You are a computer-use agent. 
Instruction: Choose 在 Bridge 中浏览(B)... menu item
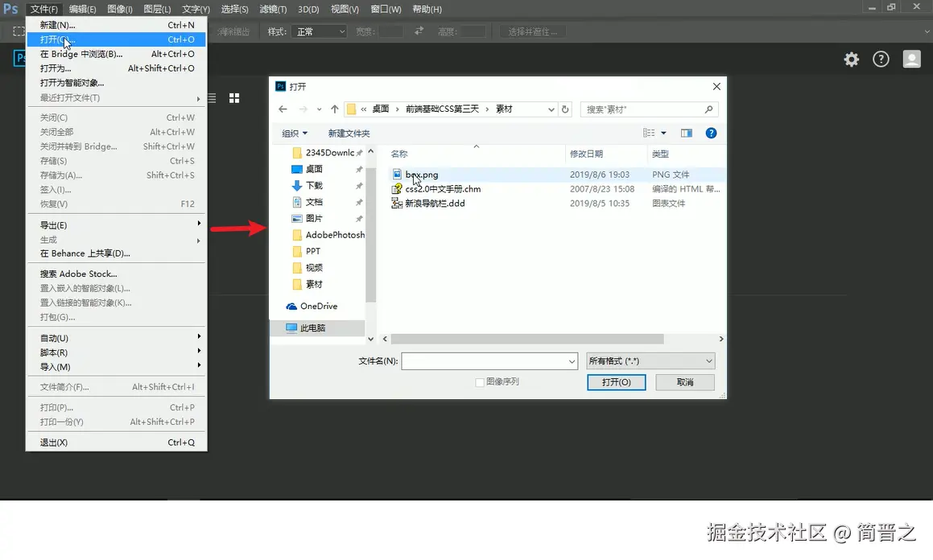point(116,53)
